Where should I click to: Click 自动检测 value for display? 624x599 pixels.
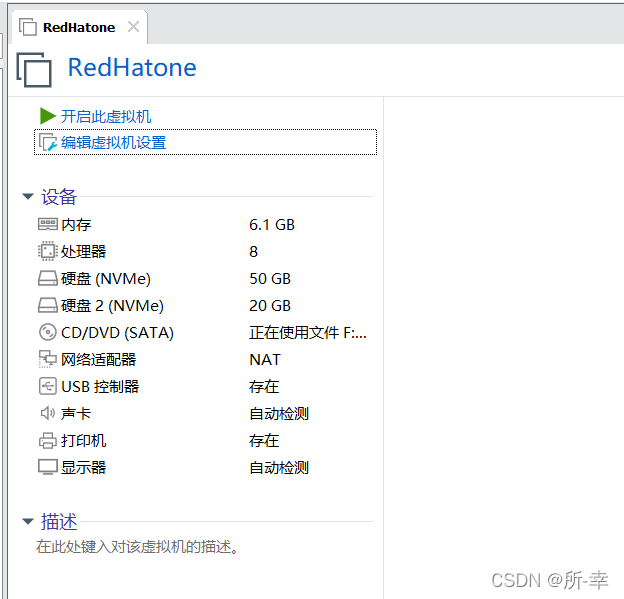pyautogui.click(x=279, y=467)
